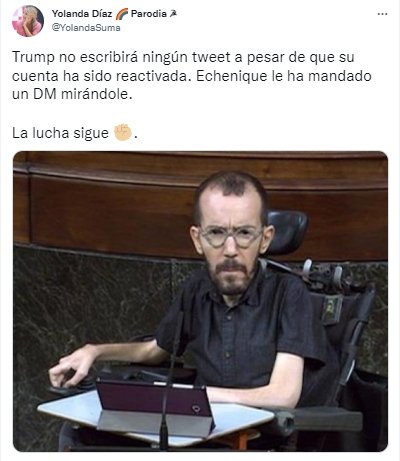This screenshot has width=400, height=461.
Task: Click the raised fist emoji after 'La lucha sigue'
Action: (123, 132)
